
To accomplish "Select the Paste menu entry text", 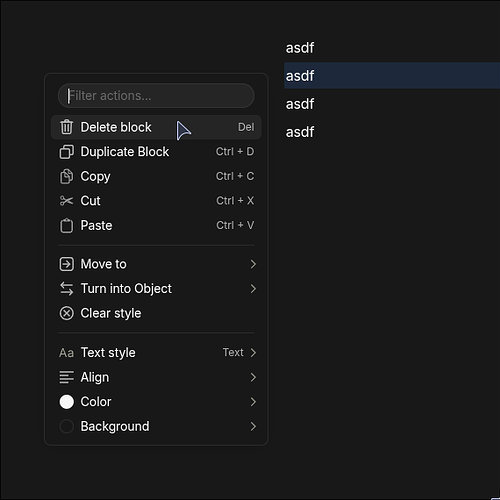I will [96, 225].
